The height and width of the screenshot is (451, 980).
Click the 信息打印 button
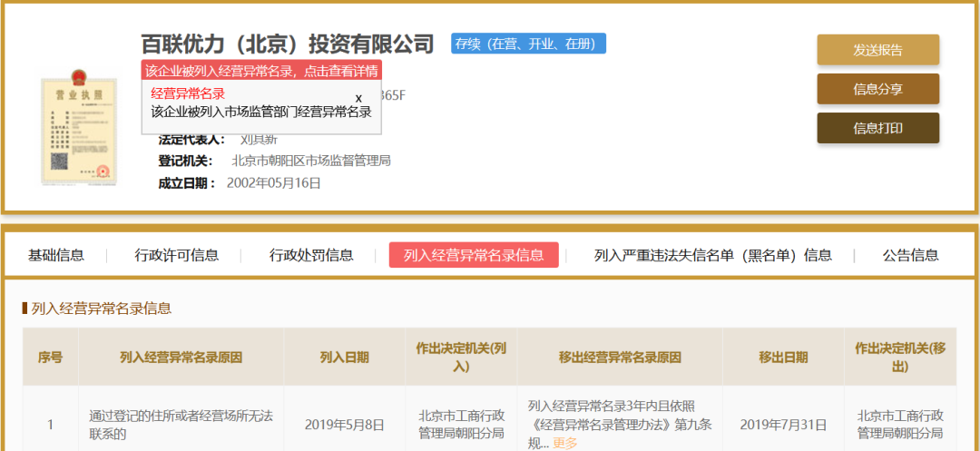click(x=878, y=128)
